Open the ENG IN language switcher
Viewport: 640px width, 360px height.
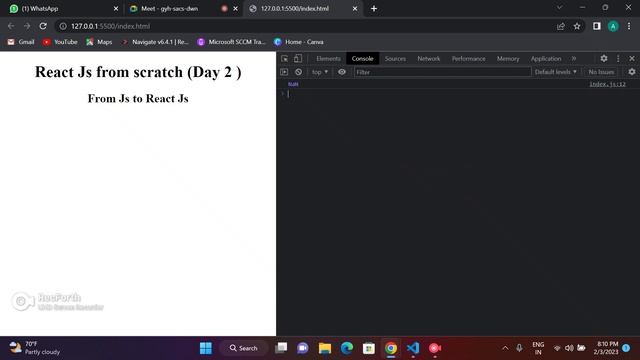(538, 348)
